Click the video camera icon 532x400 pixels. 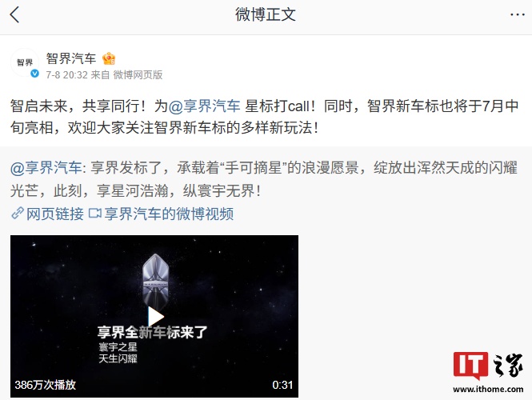tap(94, 214)
